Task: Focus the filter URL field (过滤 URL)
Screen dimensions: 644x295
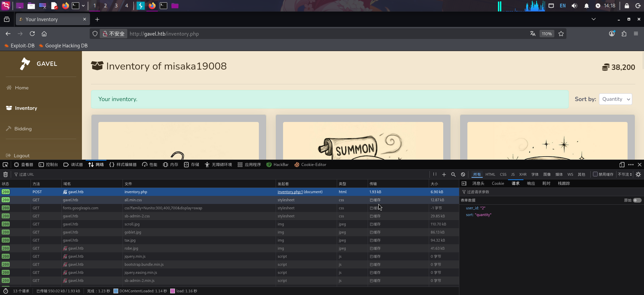Action: (222, 174)
